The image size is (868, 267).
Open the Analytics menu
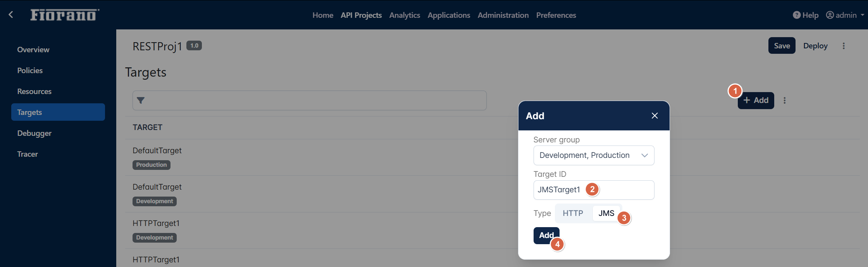pos(405,15)
